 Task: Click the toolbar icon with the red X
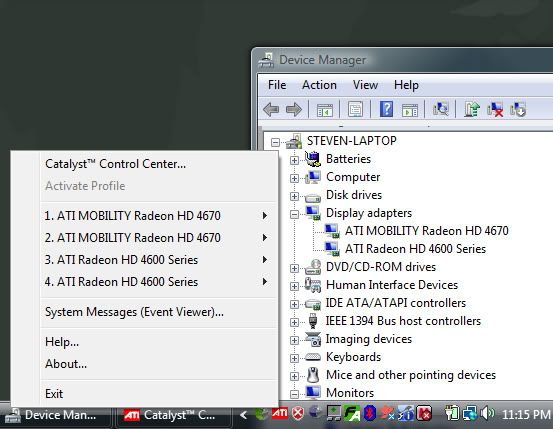click(495, 109)
